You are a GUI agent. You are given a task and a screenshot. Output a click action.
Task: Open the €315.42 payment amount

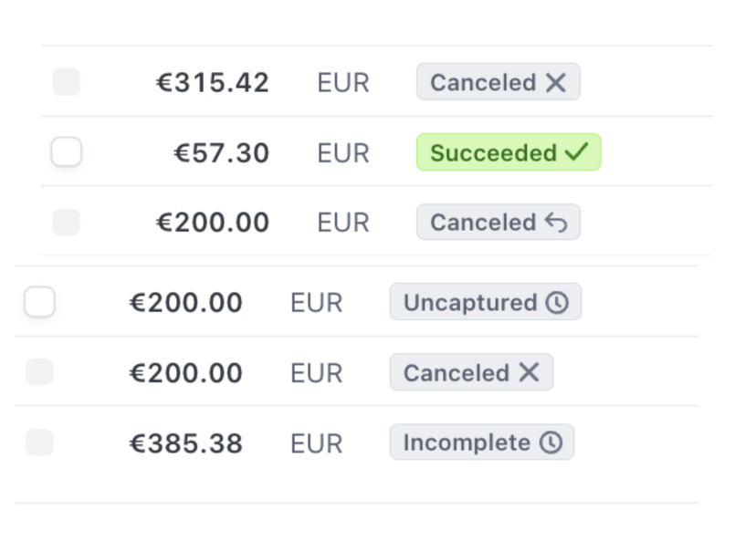(x=213, y=82)
